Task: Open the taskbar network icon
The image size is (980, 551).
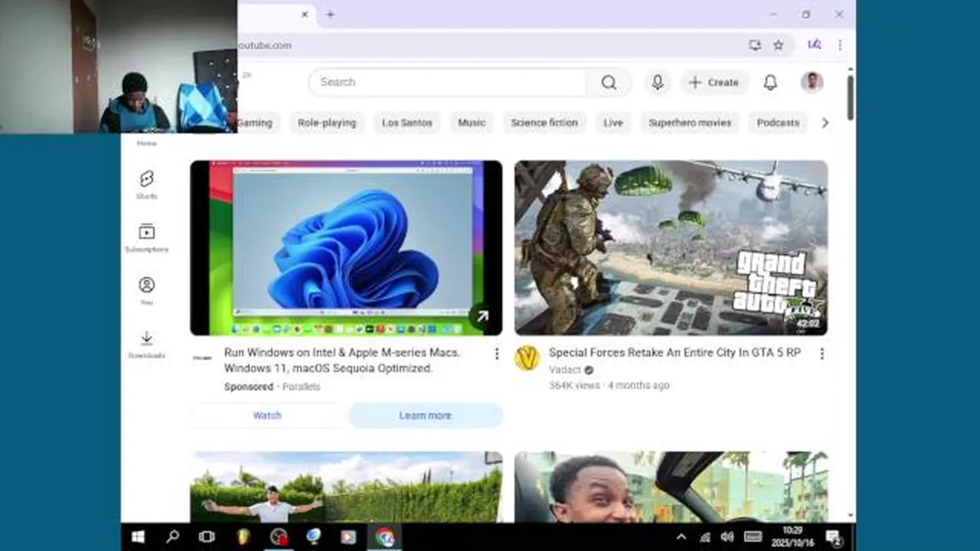Action: 705,537
